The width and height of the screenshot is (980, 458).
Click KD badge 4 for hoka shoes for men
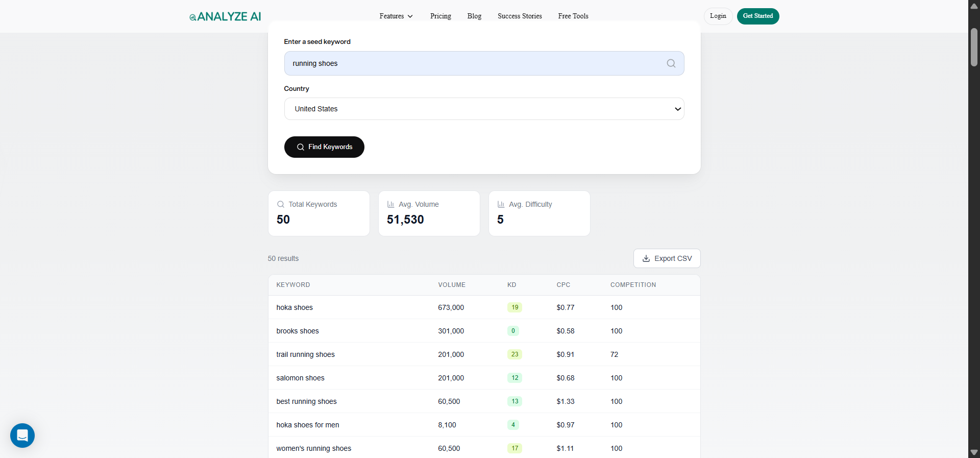pos(513,425)
